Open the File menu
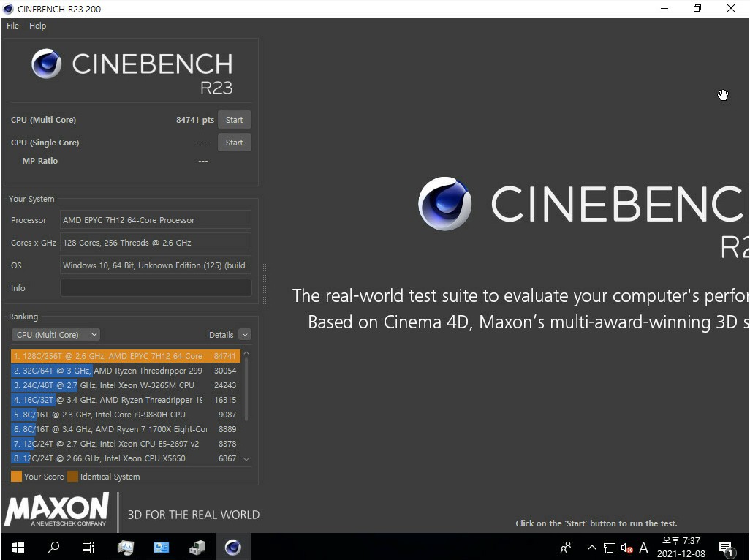The image size is (750, 560). click(x=13, y=26)
